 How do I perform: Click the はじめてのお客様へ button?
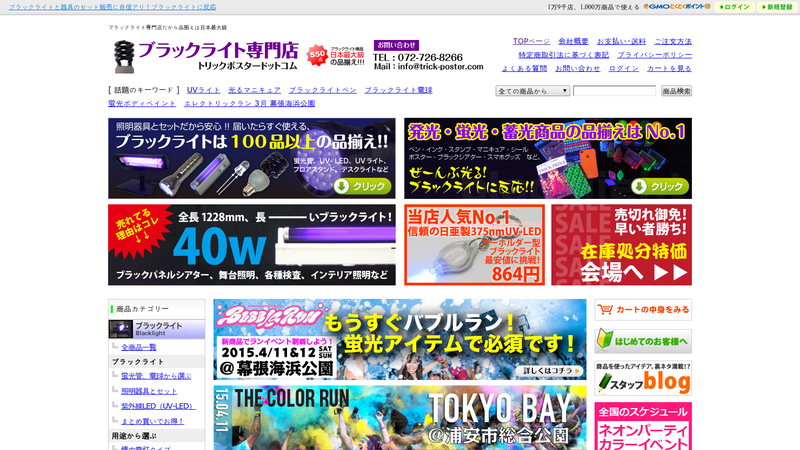pos(643,341)
